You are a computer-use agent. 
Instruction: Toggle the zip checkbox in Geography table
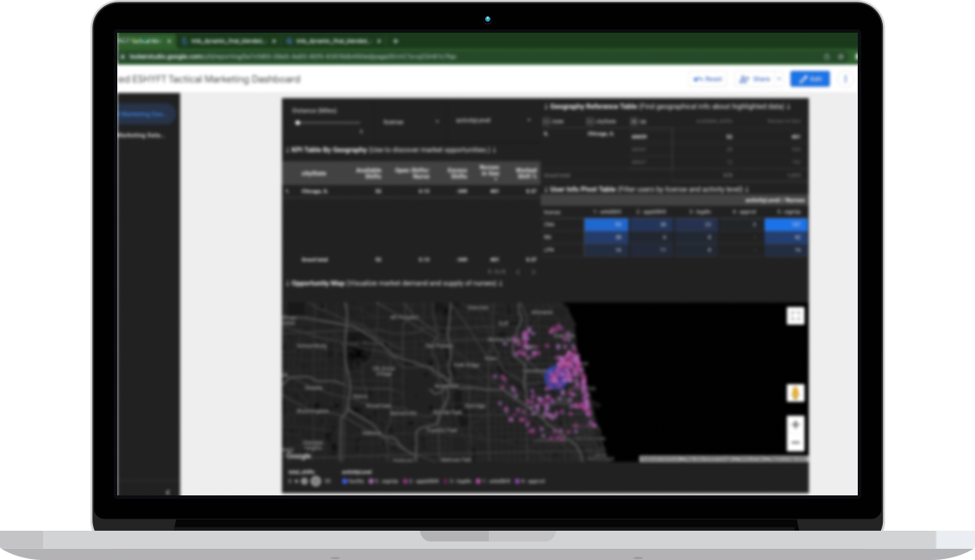pyautogui.click(x=634, y=121)
